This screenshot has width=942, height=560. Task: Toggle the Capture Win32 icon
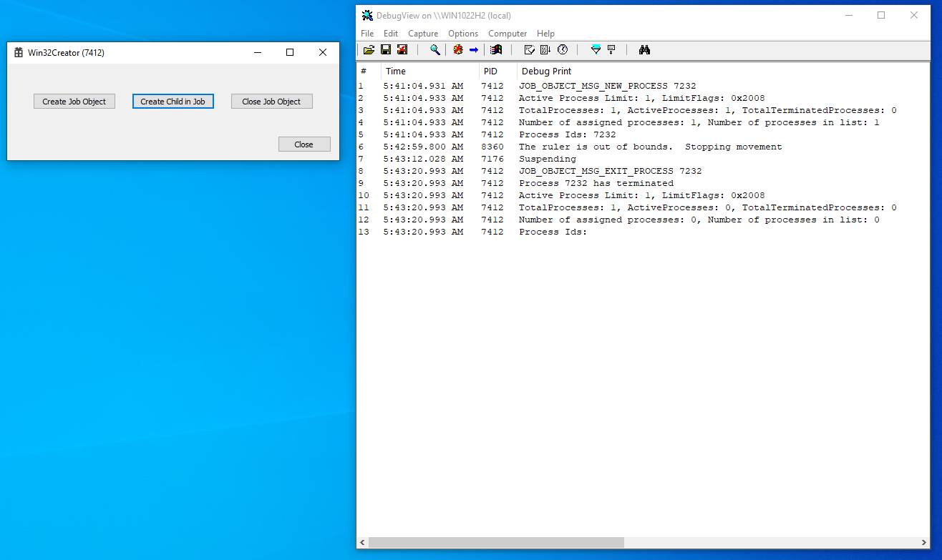point(496,49)
